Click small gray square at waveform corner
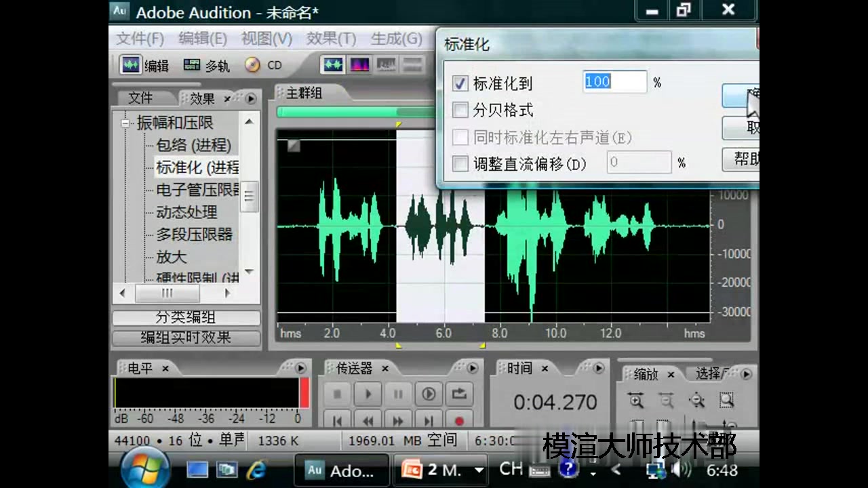Viewport: 868px width, 488px height. pos(294,145)
